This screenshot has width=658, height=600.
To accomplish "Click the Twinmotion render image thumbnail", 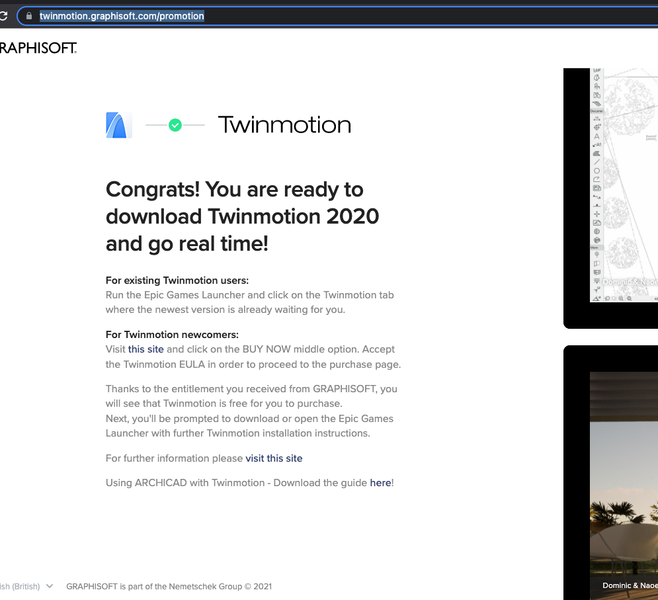I will pos(611,472).
